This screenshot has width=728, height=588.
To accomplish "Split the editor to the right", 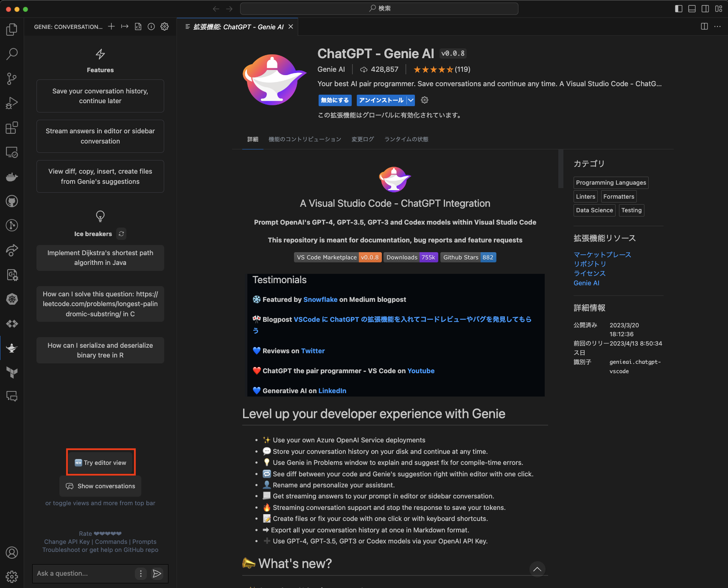I will tap(704, 26).
